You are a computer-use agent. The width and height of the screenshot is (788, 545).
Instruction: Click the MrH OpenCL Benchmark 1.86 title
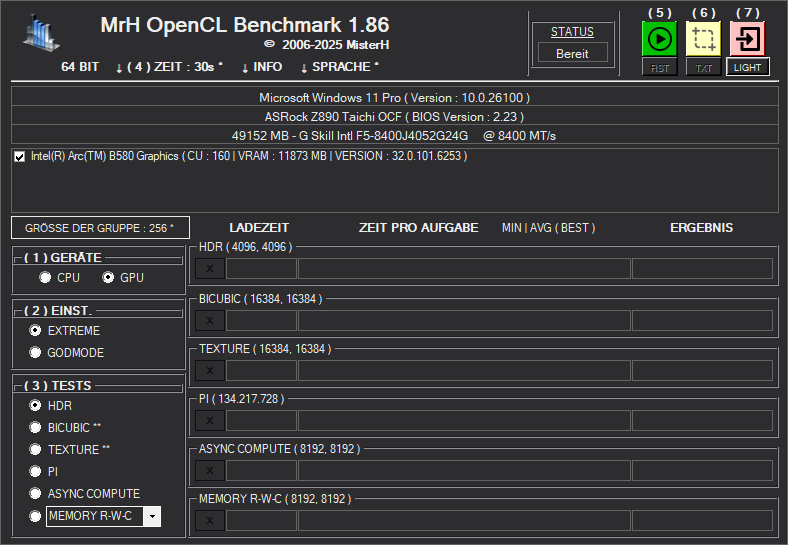point(245,25)
